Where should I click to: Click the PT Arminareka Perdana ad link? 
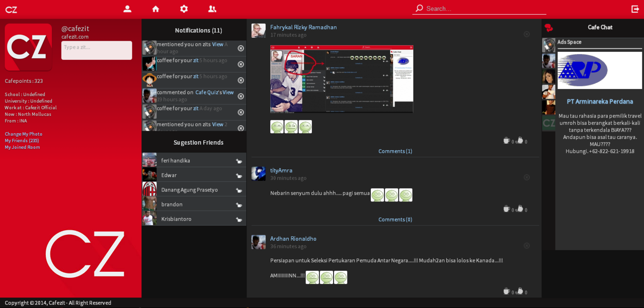[600, 101]
